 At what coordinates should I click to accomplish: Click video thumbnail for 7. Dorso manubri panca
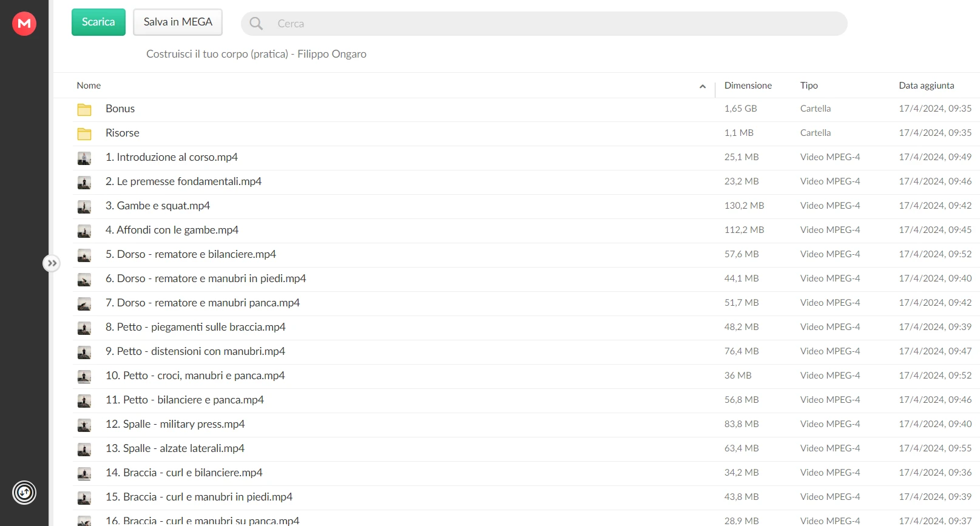click(84, 303)
